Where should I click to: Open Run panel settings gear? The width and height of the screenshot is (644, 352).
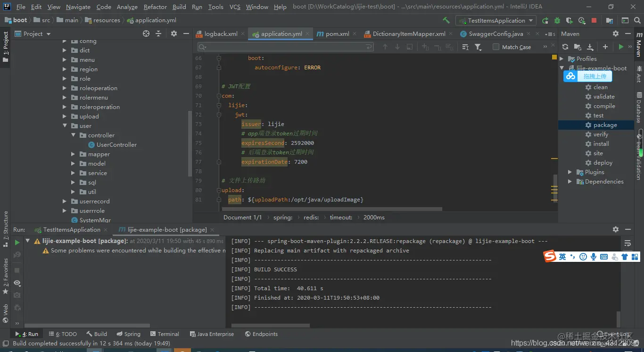pos(615,229)
